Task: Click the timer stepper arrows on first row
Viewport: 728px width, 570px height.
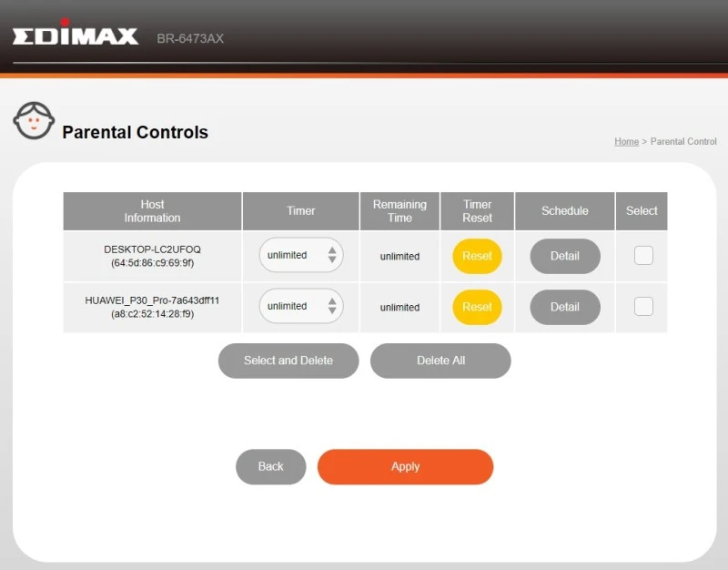Action: point(333,256)
